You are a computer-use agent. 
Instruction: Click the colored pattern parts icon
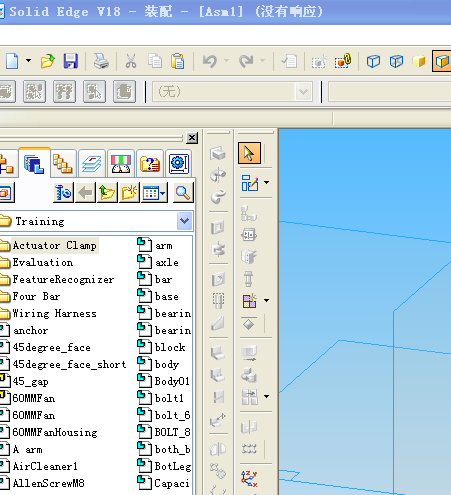(249, 301)
